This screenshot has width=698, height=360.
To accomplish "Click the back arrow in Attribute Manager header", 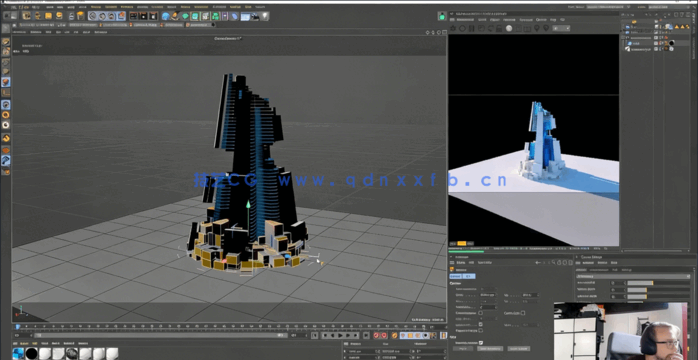I will pos(538,263).
